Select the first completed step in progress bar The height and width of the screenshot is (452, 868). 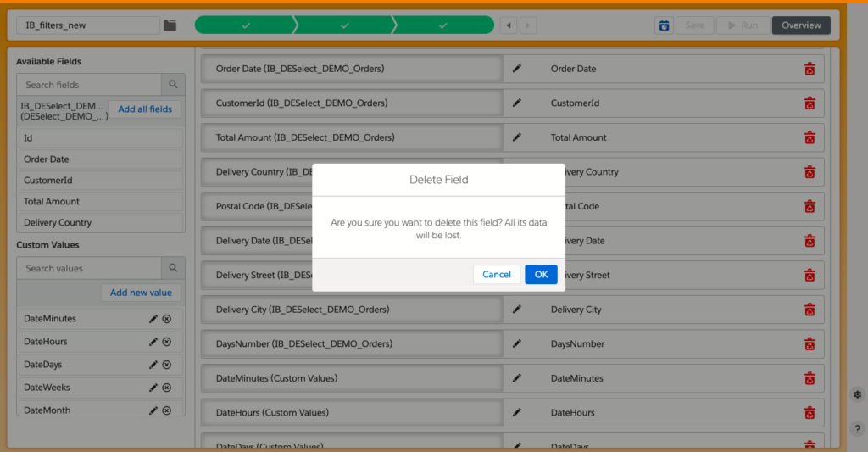tap(245, 25)
